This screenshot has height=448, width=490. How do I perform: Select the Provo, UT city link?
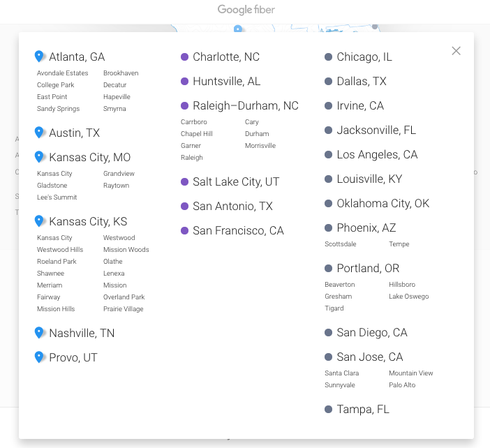tap(73, 357)
